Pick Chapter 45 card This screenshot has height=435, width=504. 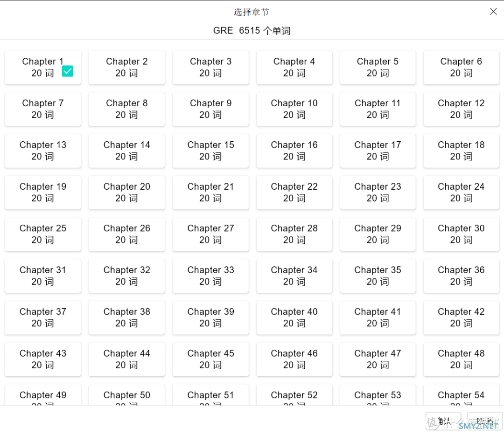pyautogui.click(x=210, y=359)
